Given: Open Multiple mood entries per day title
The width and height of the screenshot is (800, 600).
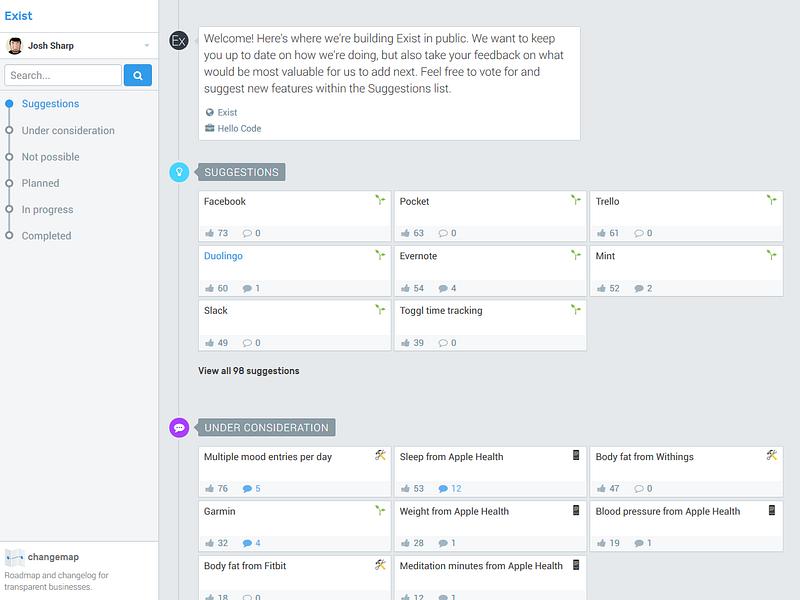Looking at the screenshot, I should [x=268, y=457].
